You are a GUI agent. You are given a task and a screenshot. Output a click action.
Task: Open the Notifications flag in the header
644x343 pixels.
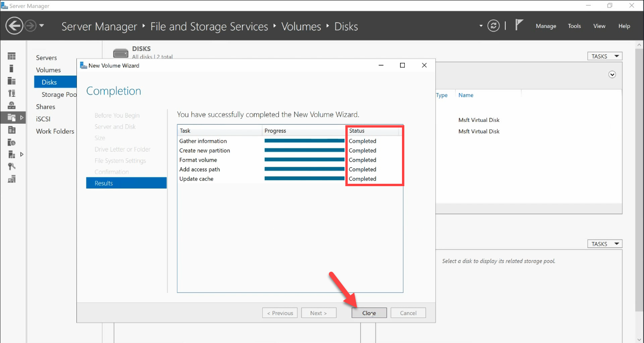tap(519, 25)
